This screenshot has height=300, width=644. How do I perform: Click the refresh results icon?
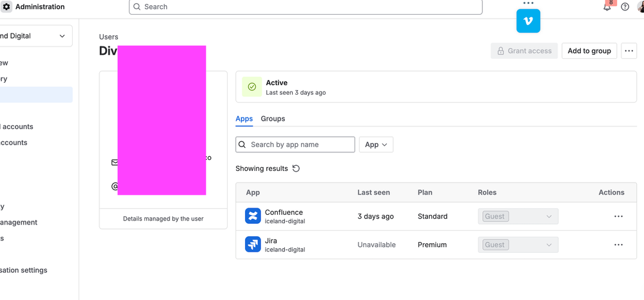pyautogui.click(x=296, y=168)
